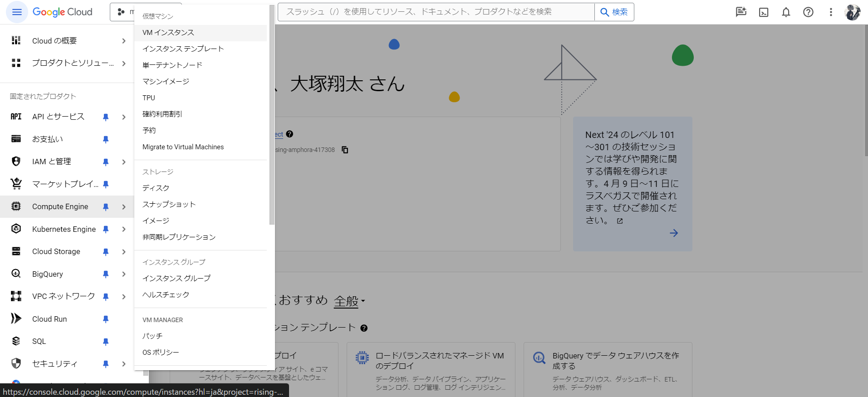Expand IAM と管理 submenu chevron
868x397 pixels.
124,162
